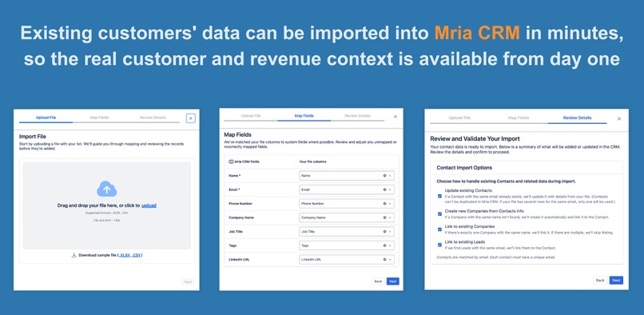Click the 'Contact Import Options' heading
The image size is (644, 315).
(464, 168)
